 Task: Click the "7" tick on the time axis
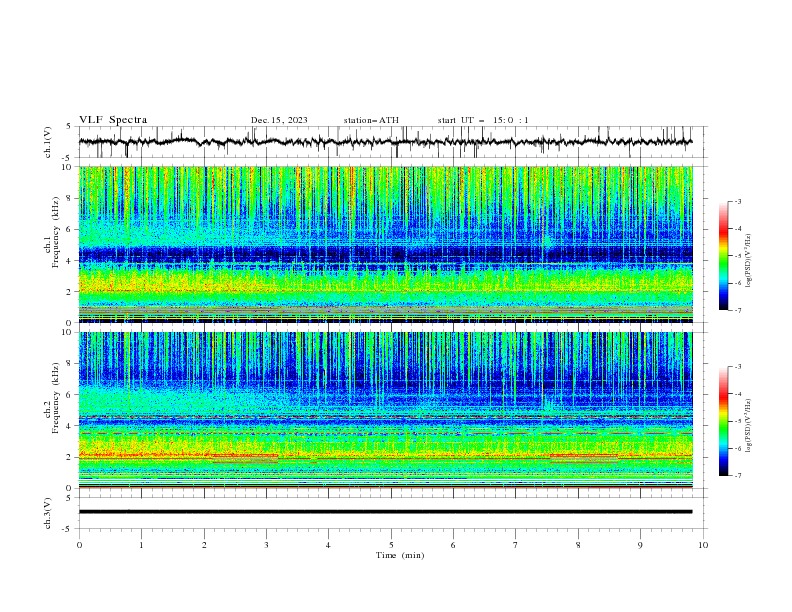pyautogui.click(x=516, y=545)
